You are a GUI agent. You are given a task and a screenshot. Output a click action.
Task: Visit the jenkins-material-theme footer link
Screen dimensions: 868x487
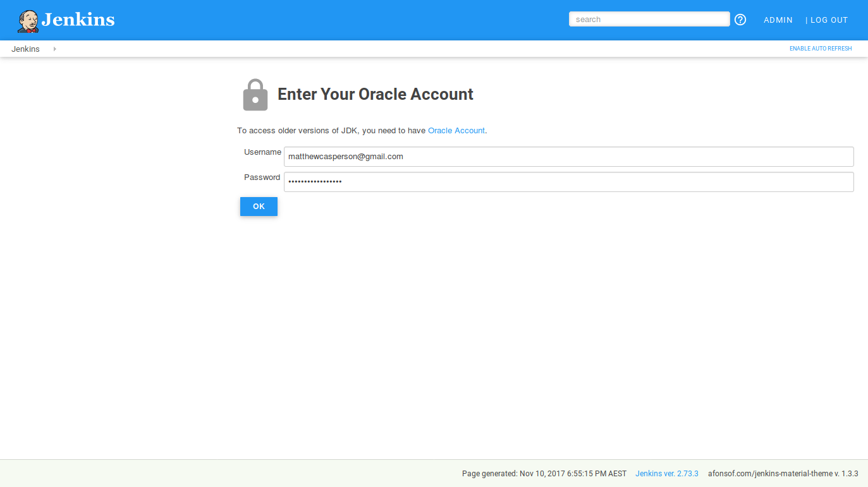[783, 473]
